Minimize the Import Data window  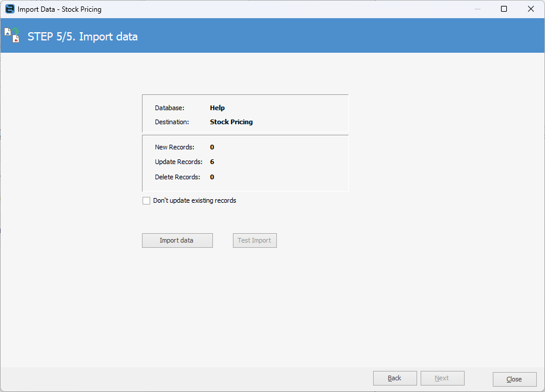click(x=477, y=9)
